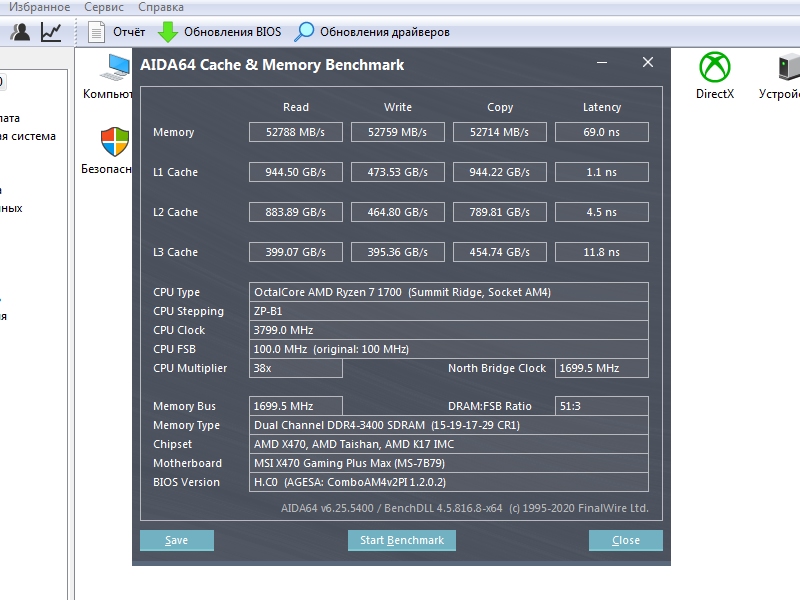This screenshot has height=600, width=800.
Task: Click the Save button
Action: [x=177, y=540]
